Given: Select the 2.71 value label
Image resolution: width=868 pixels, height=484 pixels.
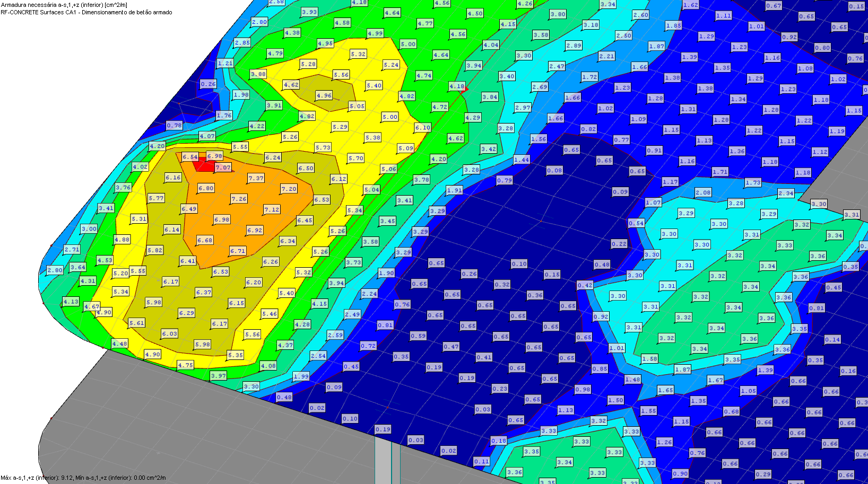Looking at the screenshot, I should point(73,249).
